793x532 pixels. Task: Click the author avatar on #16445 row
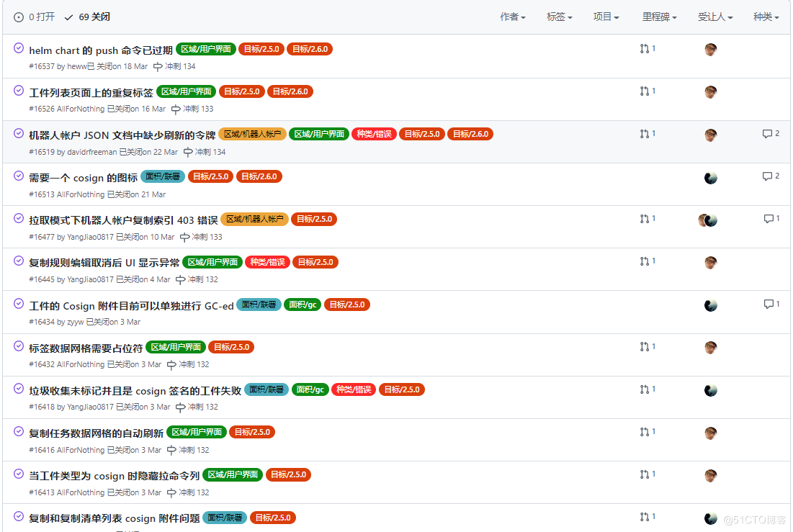[710, 262]
